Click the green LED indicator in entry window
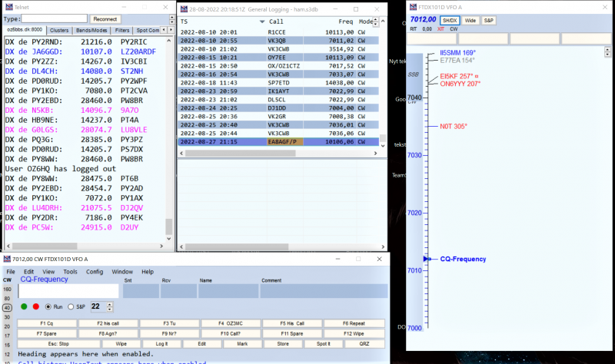The height and width of the screenshot is (364, 615). pos(24,306)
